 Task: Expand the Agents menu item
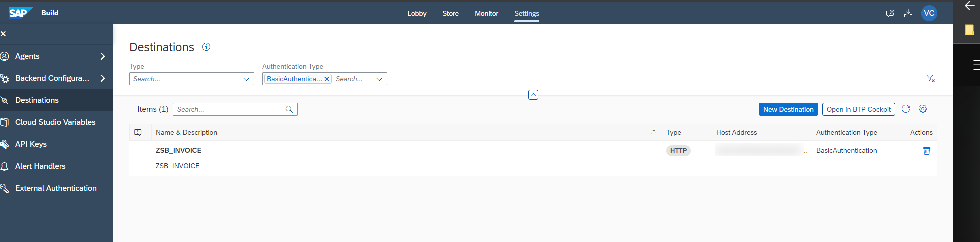(102, 56)
